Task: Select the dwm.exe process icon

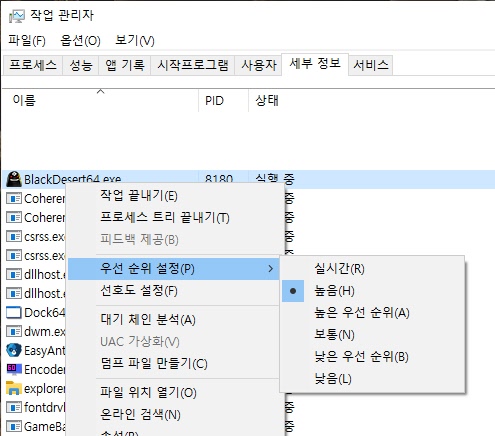Action: pos(14,332)
